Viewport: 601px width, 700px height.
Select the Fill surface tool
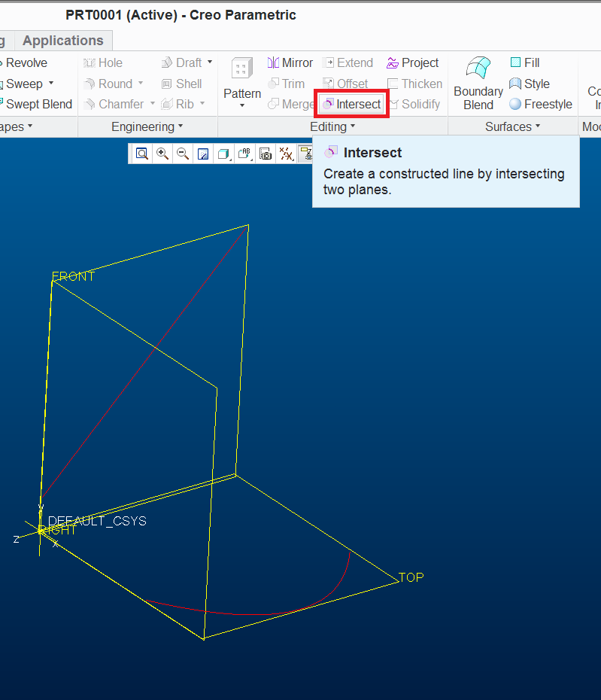pyautogui.click(x=525, y=63)
